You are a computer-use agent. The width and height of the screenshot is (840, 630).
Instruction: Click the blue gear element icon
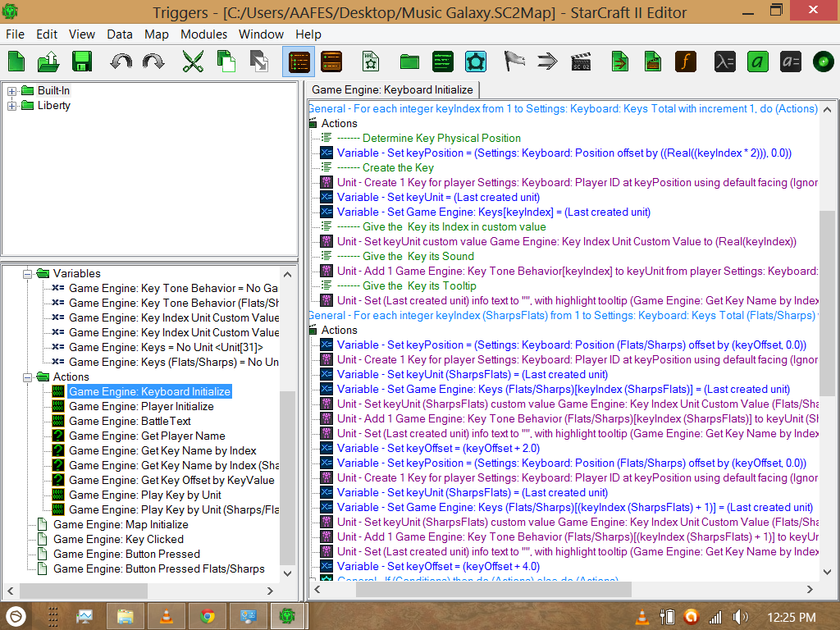tap(476, 62)
